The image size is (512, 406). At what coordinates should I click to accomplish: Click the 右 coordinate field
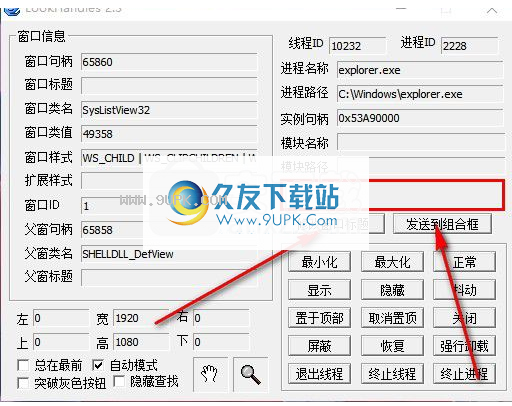(x=221, y=318)
